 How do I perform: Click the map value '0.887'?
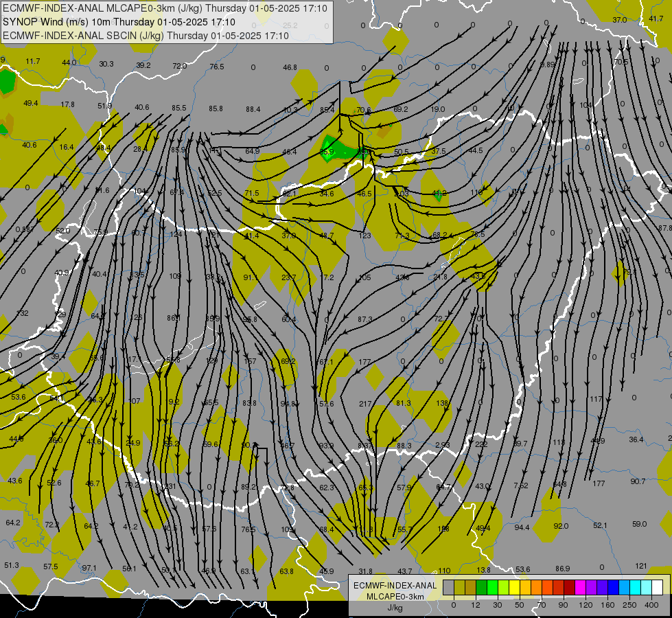click(25, 229)
